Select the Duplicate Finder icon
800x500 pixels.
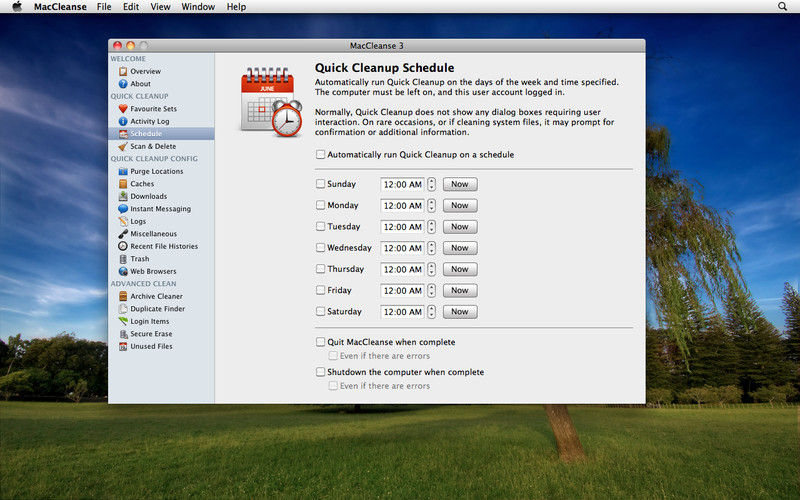(x=123, y=309)
